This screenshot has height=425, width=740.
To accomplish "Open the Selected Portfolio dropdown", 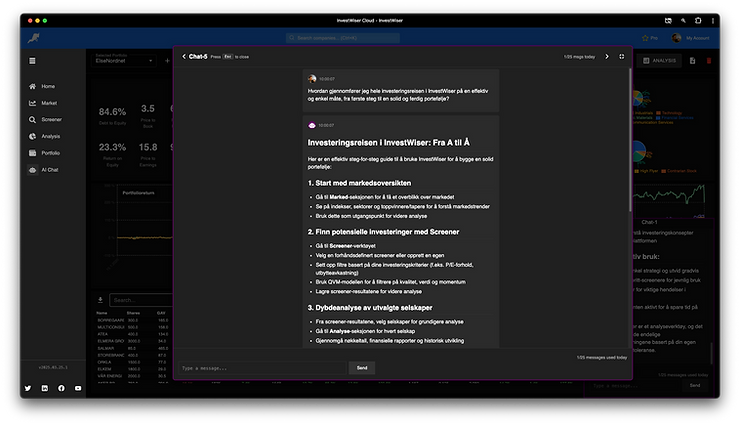I will click(124, 59).
